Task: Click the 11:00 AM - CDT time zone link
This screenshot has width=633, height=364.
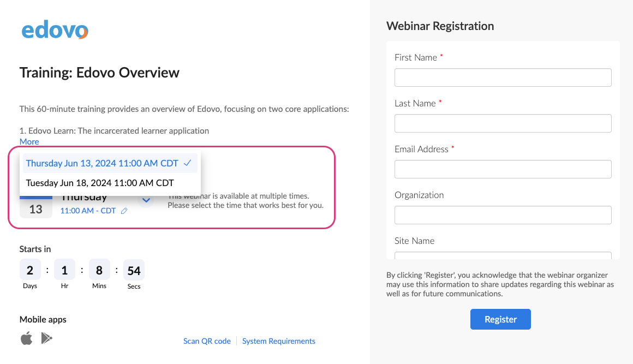Action: tap(88, 211)
